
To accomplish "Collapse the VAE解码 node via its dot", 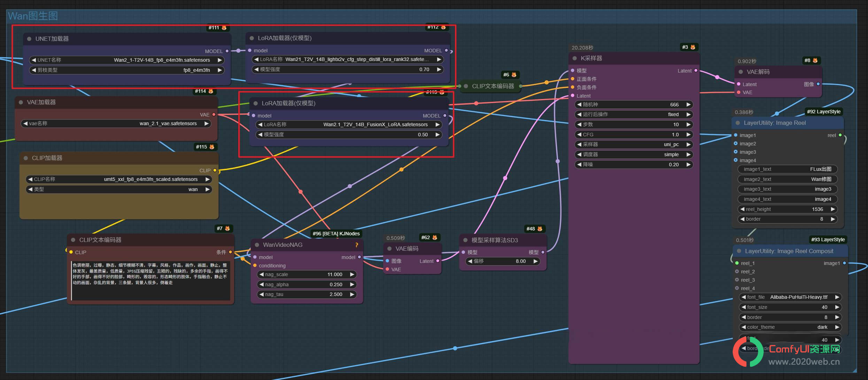I will (x=741, y=72).
